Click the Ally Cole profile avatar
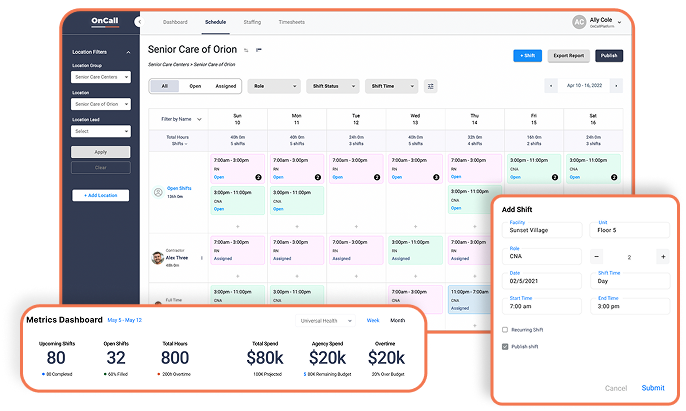This screenshot has height=411, width=686. click(x=578, y=21)
